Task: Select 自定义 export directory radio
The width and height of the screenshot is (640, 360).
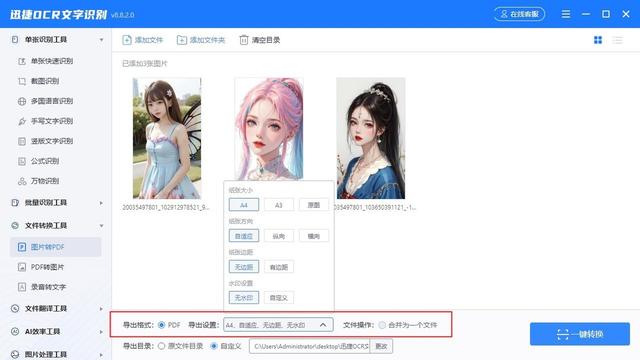Action: (214, 346)
